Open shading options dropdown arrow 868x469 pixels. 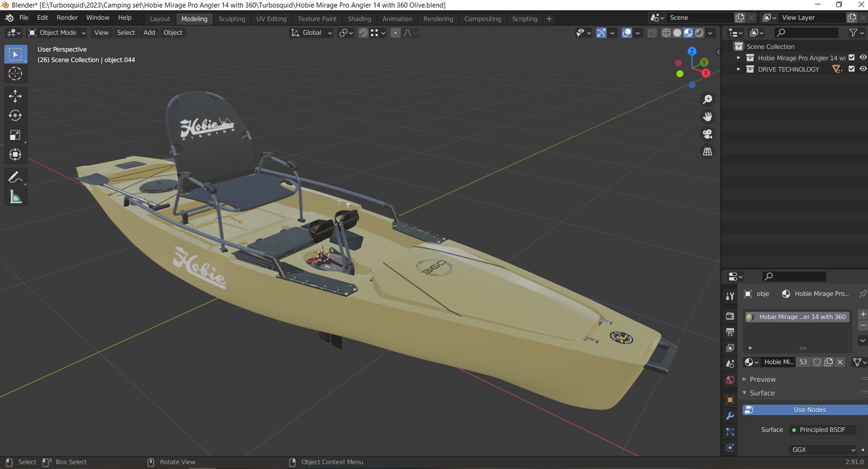(x=710, y=33)
